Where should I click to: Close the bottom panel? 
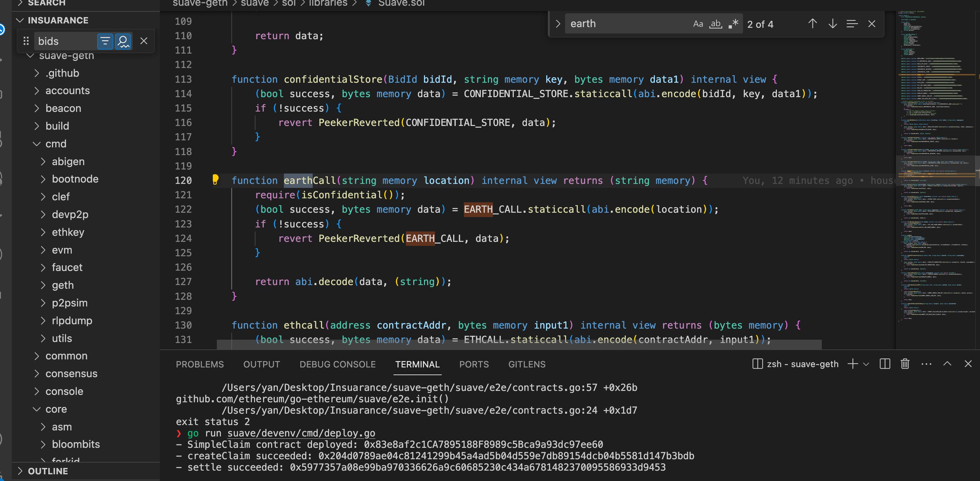pos(968,364)
